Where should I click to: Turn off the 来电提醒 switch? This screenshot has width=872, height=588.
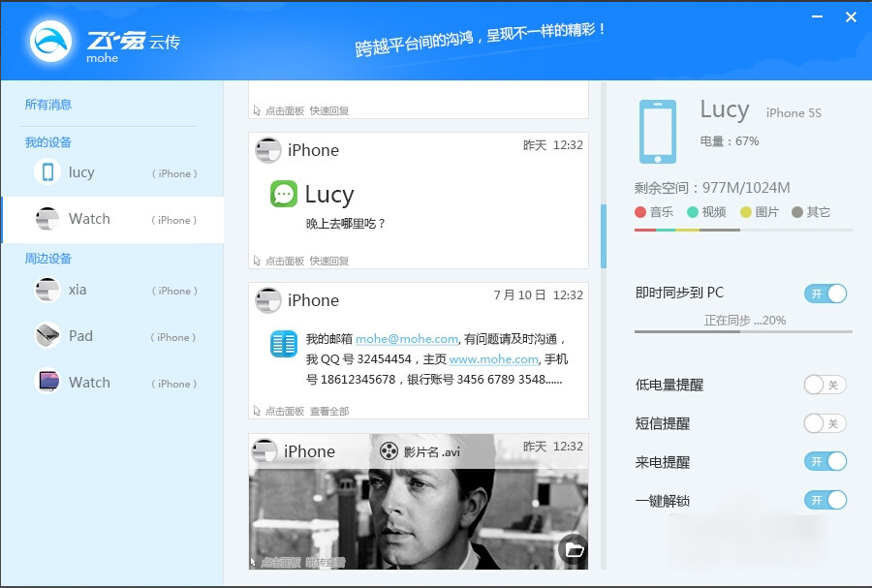click(x=824, y=462)
